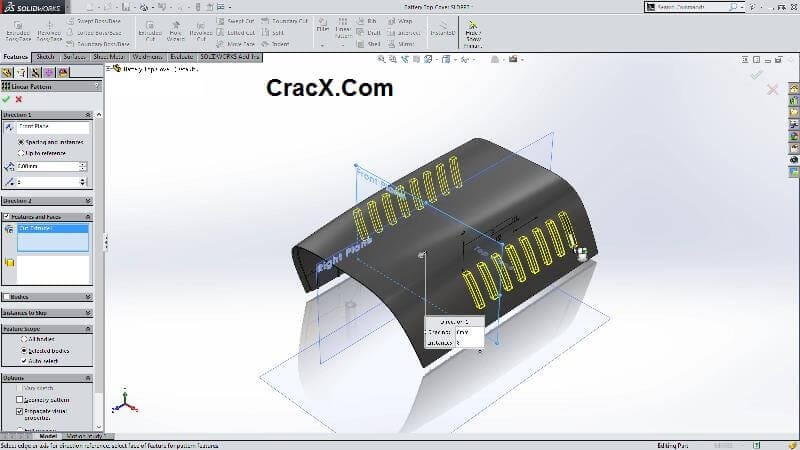
Task: Toggle Features and Faces checkbox
Action: 6,216
